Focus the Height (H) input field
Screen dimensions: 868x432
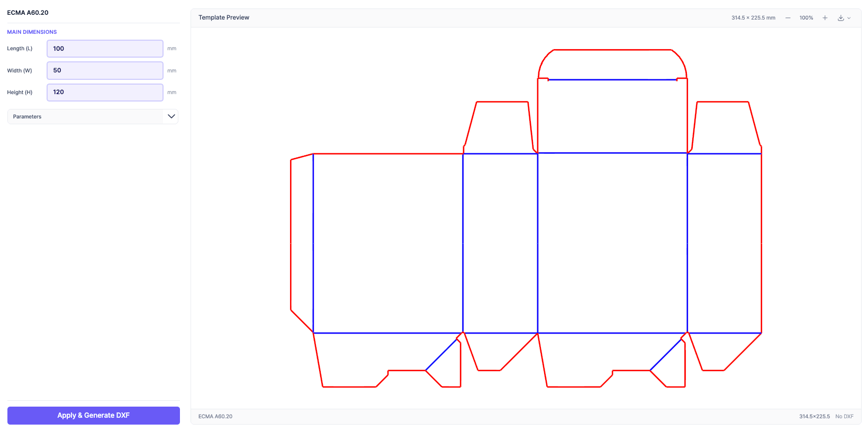105,92
